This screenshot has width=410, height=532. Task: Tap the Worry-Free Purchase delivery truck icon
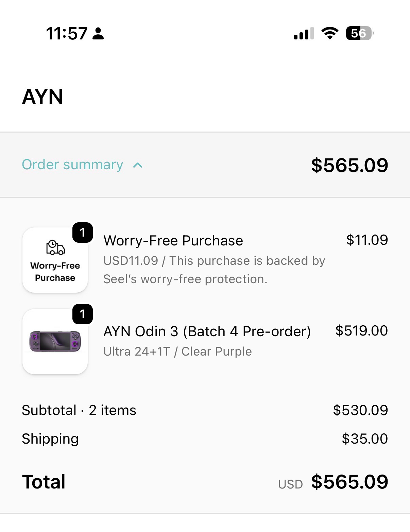pyautogui.click(x=55, y=247)
